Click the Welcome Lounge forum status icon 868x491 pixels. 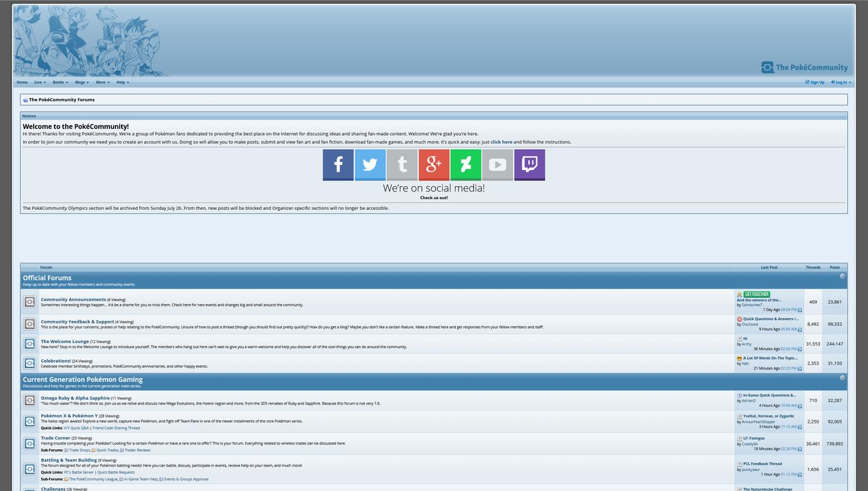[x=29, y=344]
